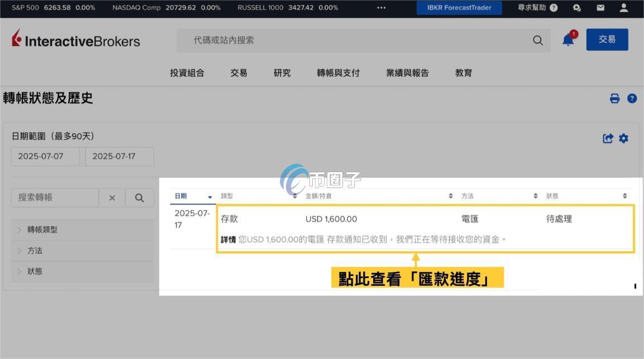This screenshot has width=644, height=359.
Task: Open the 轉帳與支付 menu
Action: click(337, 73)
